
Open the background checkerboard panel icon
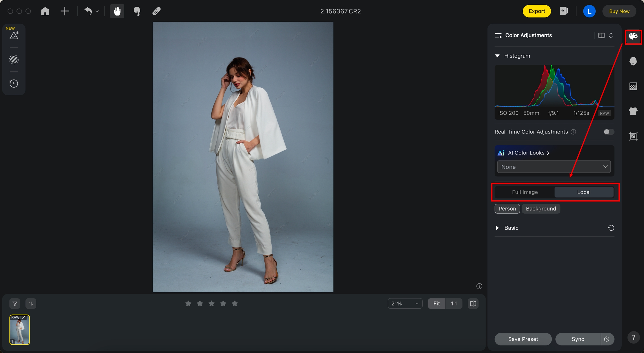(x=633, y=86)
